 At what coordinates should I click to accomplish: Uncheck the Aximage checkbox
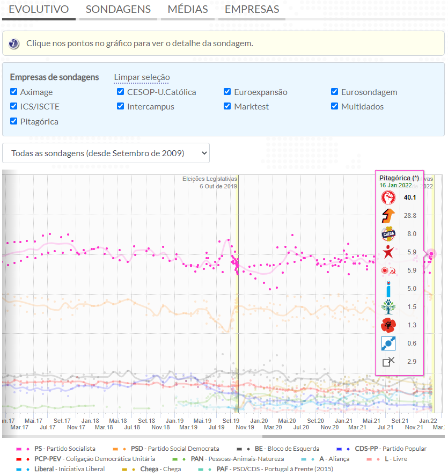click(x=14, y=92)
